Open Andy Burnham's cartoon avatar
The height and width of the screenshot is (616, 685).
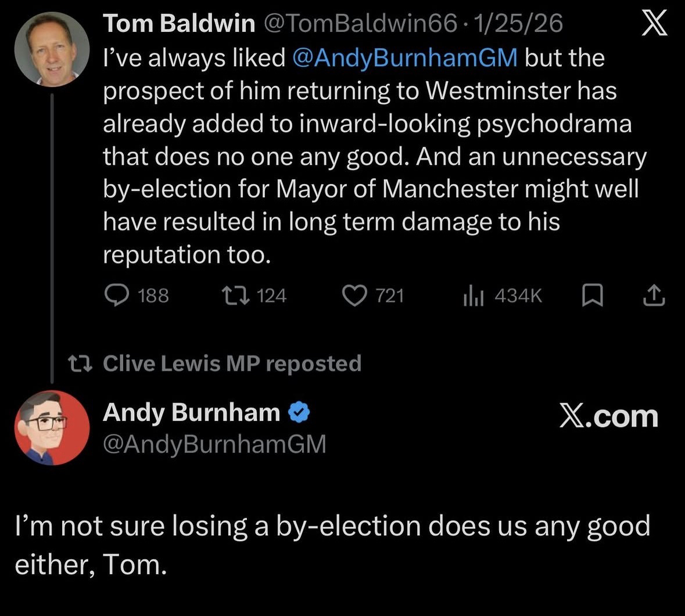[x=52, y=428]
